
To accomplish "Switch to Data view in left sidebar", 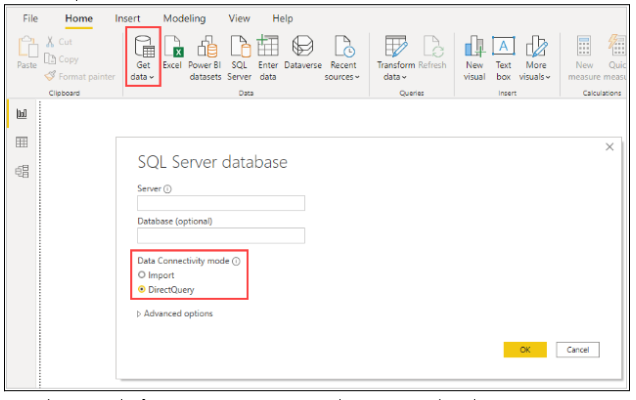I will point(21,143).
